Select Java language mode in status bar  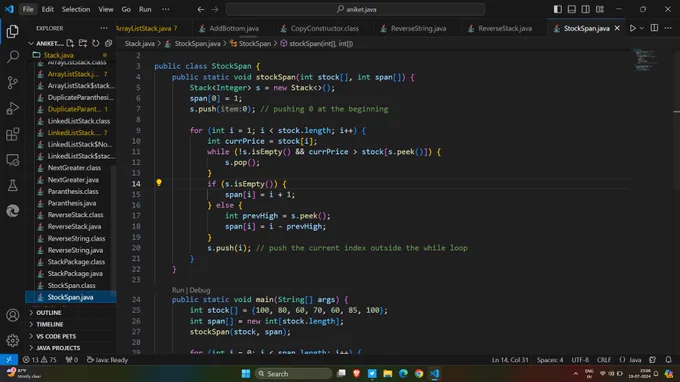[635, 359]
